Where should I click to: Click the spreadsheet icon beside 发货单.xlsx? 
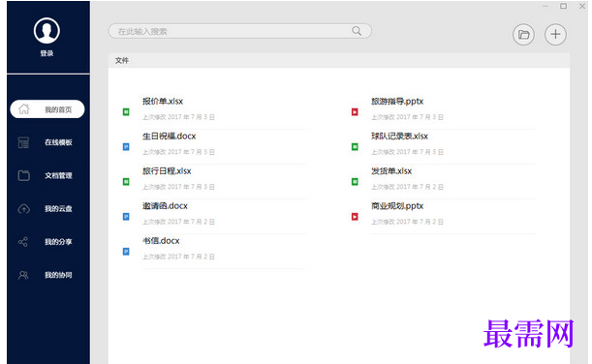tap(355, 181)
